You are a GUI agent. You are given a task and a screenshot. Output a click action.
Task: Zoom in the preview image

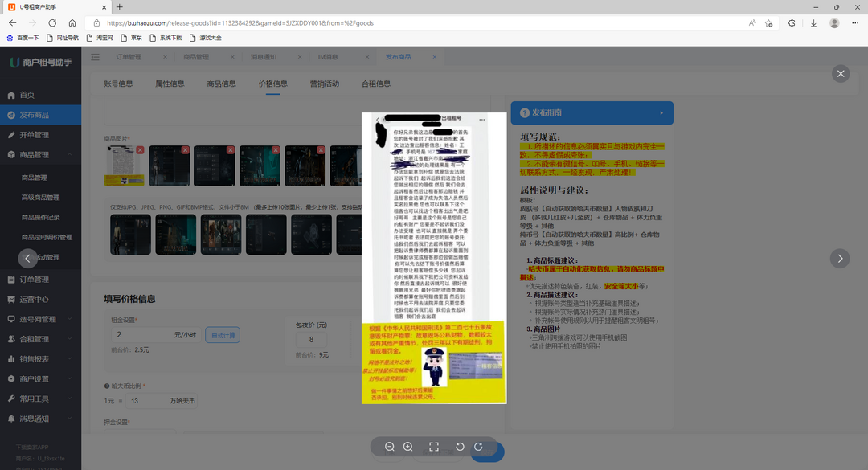[408, 447]
